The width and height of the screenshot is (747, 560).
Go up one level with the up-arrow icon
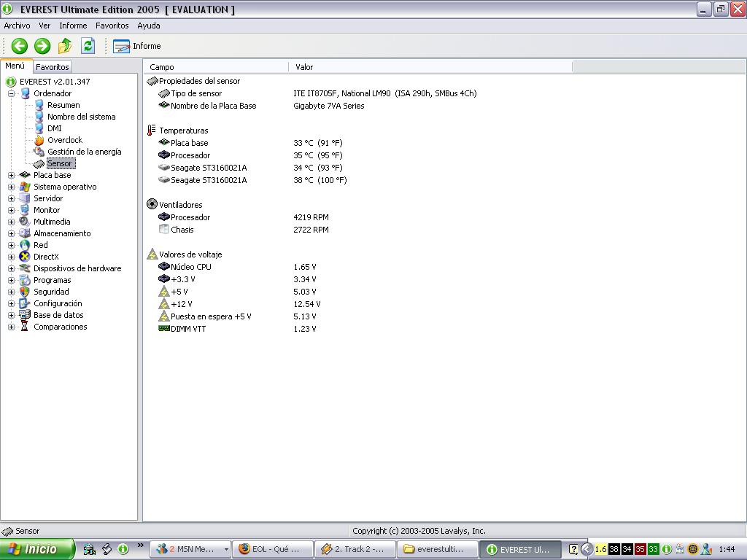[x=65, y=46]
